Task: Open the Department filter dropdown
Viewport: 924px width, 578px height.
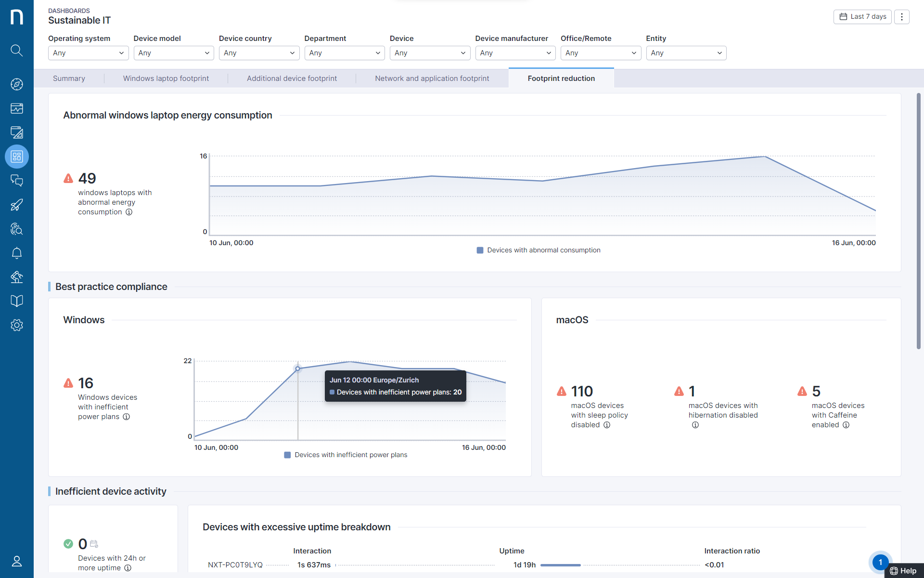Action: click(x=345, y=53)
